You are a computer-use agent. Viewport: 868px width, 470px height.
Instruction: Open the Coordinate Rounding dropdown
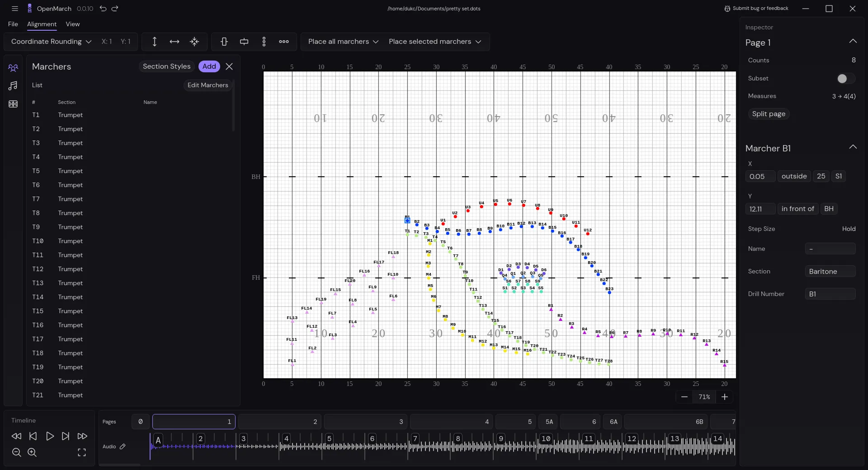[x=51, y=42]
